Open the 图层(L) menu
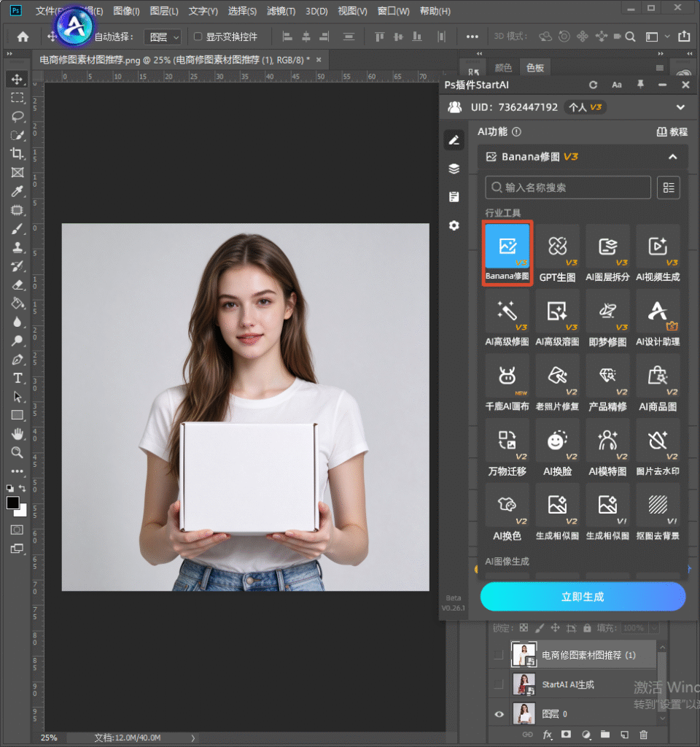 point(164,11)
